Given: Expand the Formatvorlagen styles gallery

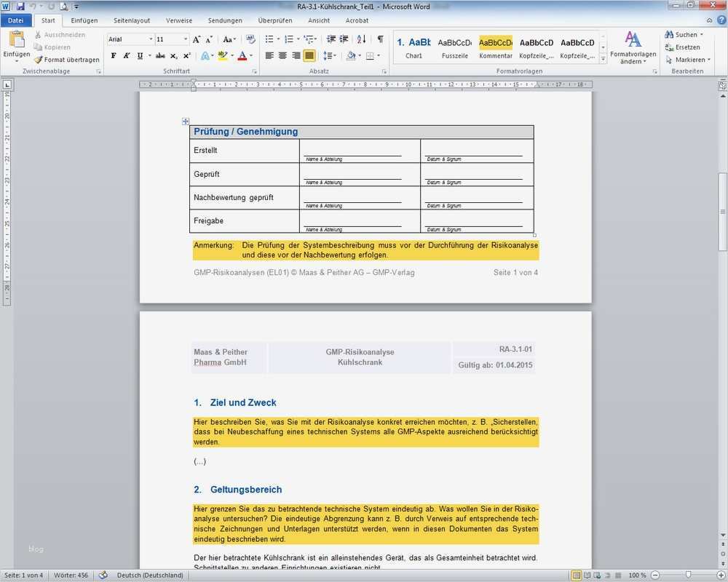Looking at the screenshot, I should 603,59.
